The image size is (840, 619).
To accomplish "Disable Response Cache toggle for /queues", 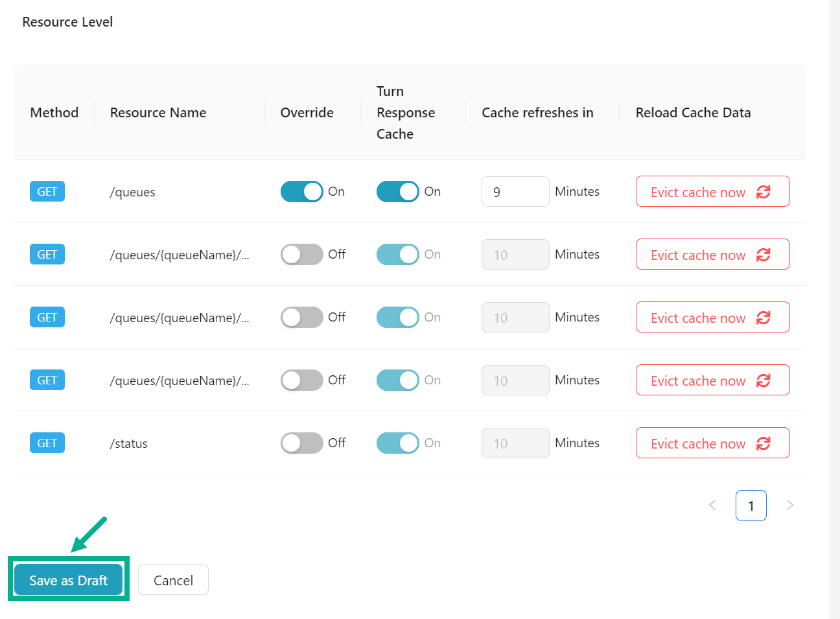I will pos(397,192).
